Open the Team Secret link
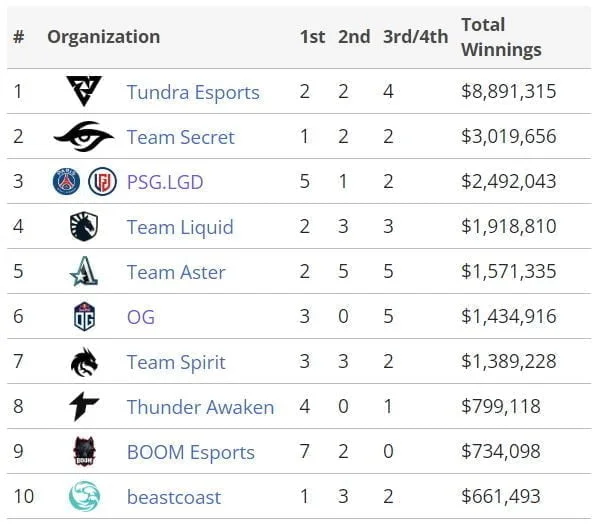The width and height of the screenshot is (599, 526). 180,137
